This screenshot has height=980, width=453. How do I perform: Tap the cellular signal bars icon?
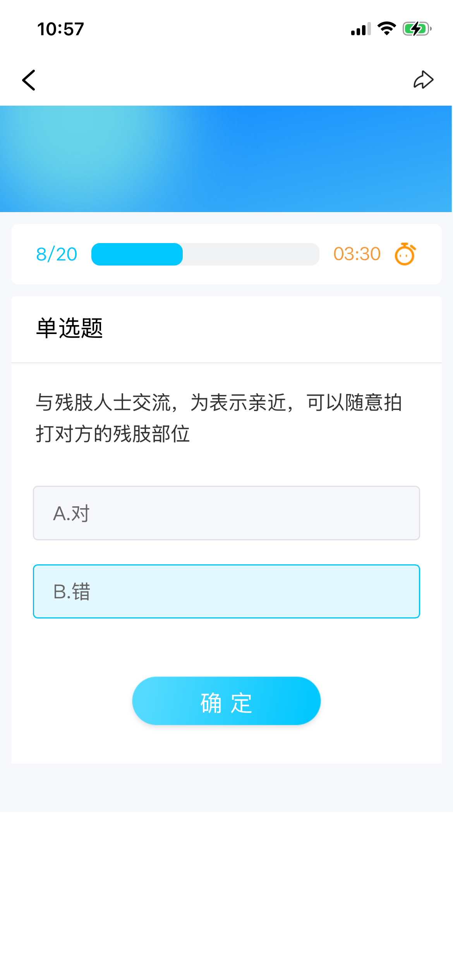pyautogui.click(x=361, y=29)
